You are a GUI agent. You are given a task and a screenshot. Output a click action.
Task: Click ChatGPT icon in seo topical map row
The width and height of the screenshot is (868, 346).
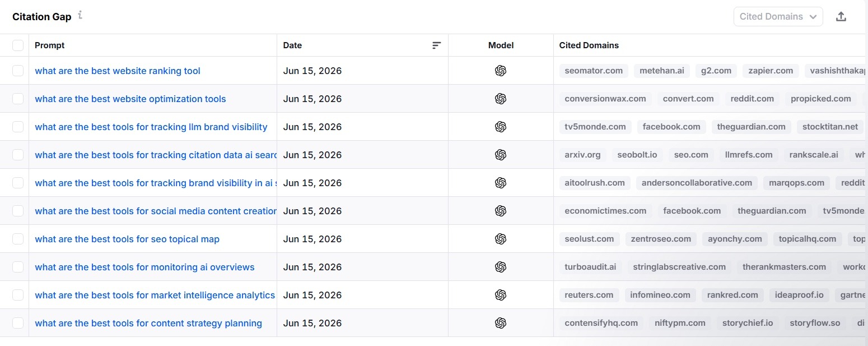click(x=501, y=239)
